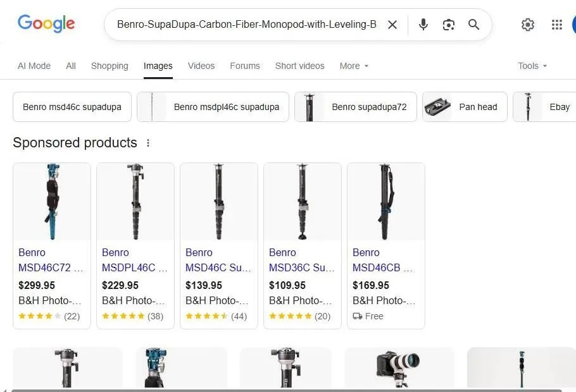Click the microphone icon for voice search
Image resolution: width=576 pixels, height=392 pixels.
(x=423, y=25)
